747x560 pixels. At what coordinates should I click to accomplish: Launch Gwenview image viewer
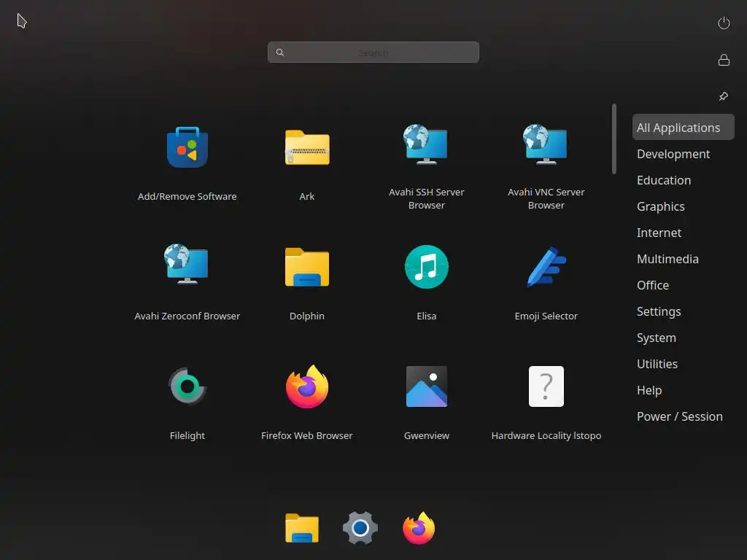pyautogui.click(x=426, y=386)
